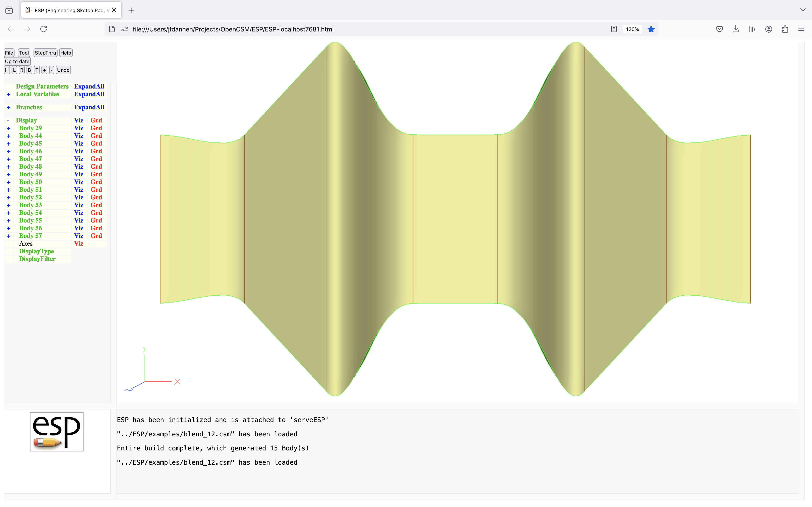
Task: Open the File menu
Action: pos(9,53)
